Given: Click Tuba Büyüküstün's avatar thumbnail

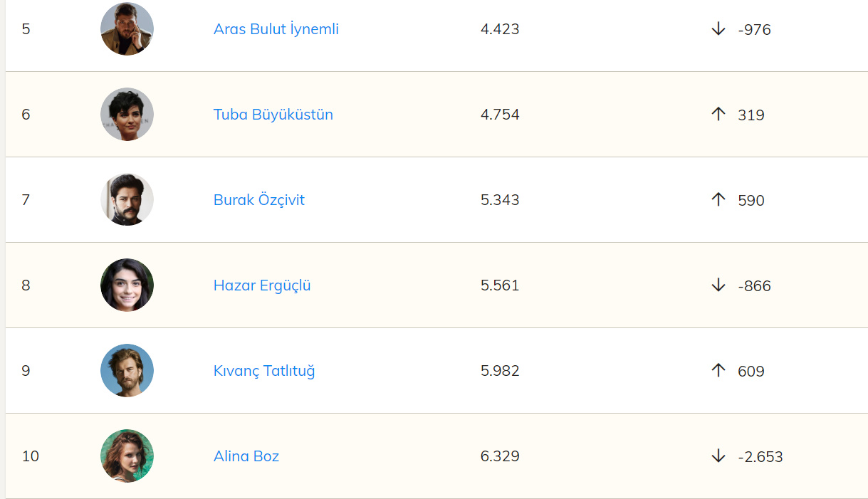Looking at the screenshot, I should point(127,115).
